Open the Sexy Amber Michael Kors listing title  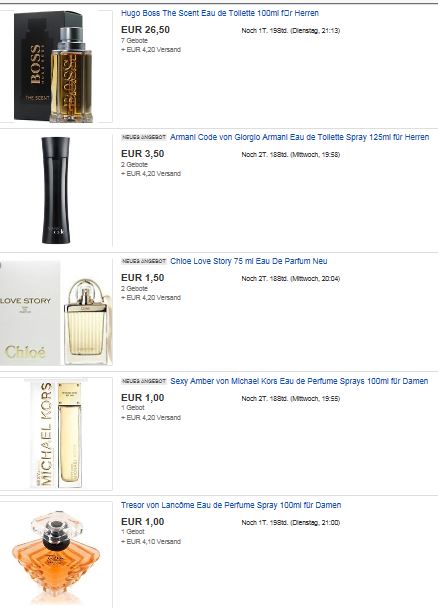[x=299, y=381]
